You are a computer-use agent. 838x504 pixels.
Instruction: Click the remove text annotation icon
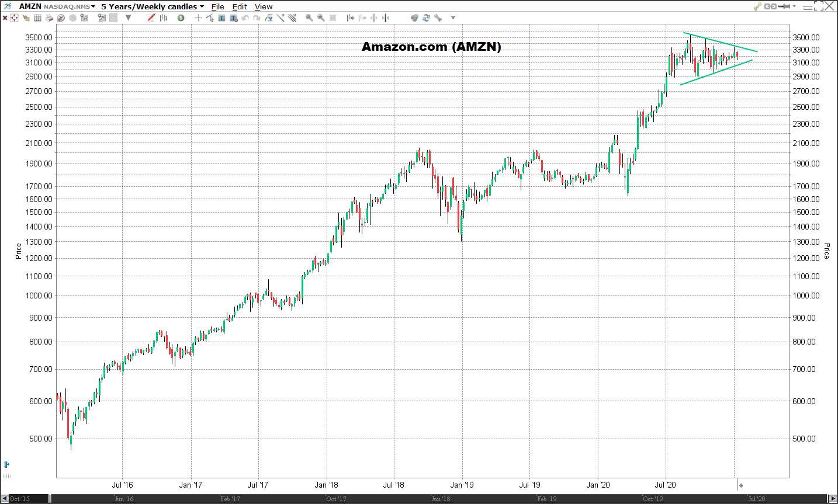point(234,18)
